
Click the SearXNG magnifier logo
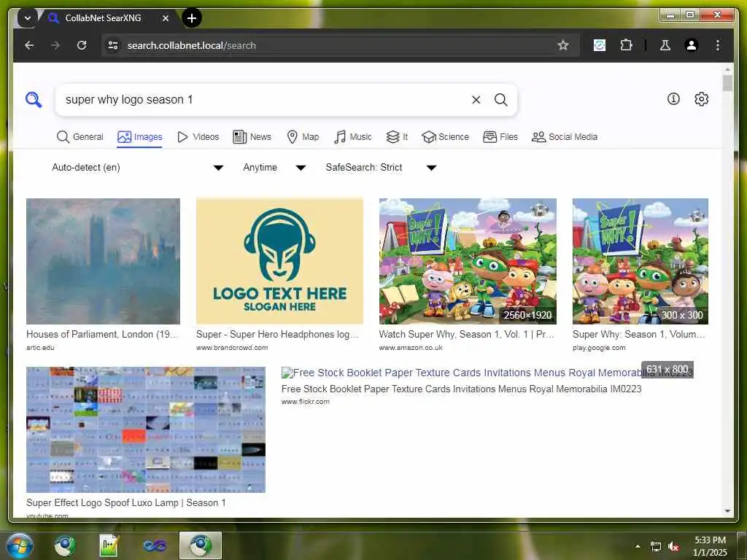(34, 99)
